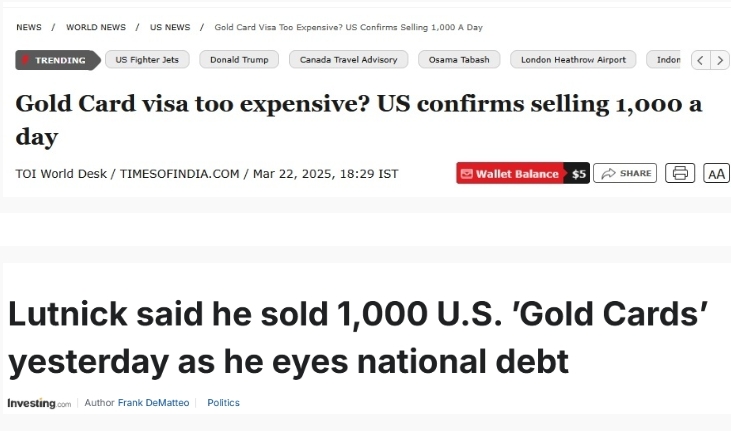The width and height of the screenshot is (731, 438).
Task: Click the Investing.com logo
Action: [x=39, y=403]
